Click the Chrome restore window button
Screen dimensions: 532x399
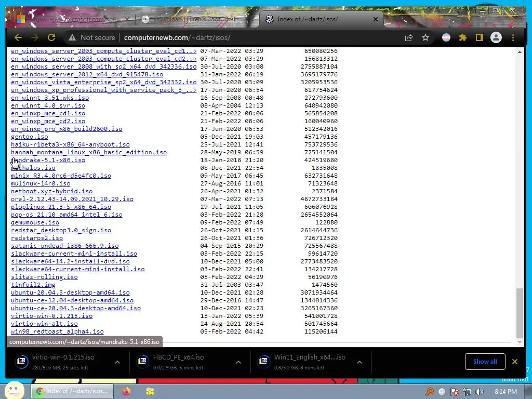click(495, 10)
